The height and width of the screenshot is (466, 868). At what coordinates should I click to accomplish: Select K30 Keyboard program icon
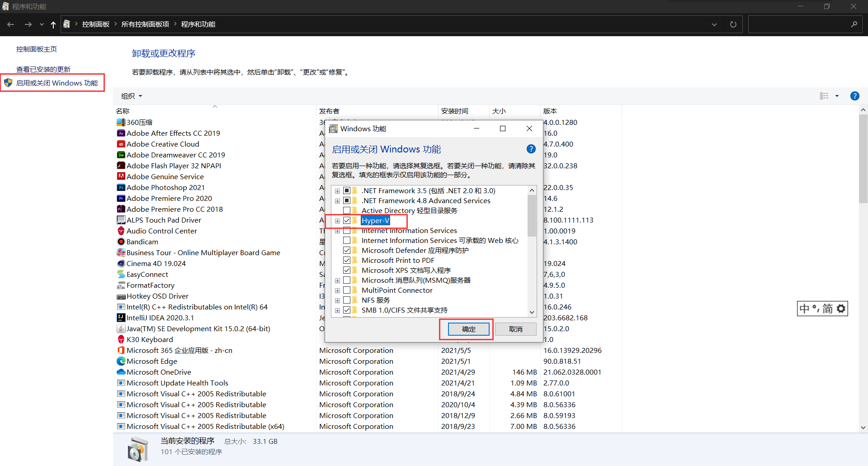[x=121, y=339]
